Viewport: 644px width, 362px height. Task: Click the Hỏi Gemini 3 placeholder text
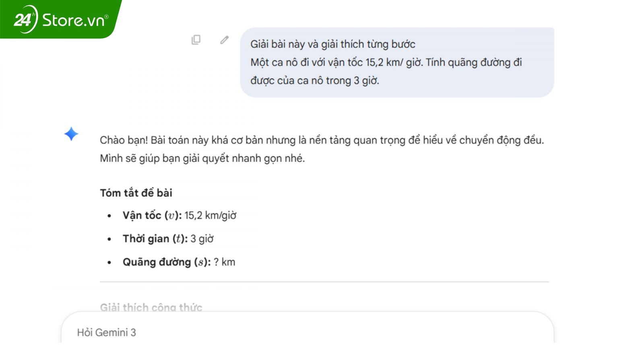point(107,333)
